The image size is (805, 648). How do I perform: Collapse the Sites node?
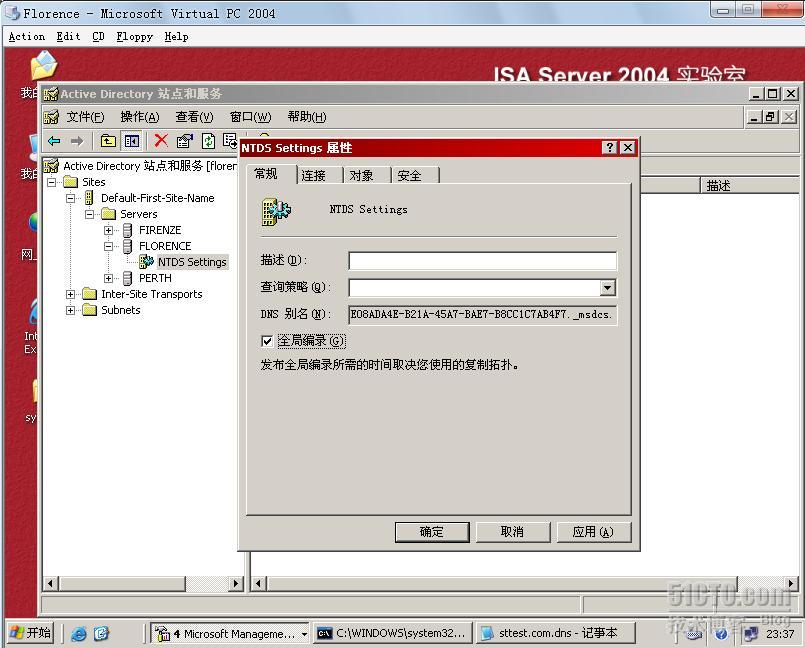pyautogui.click(x=52, y=182)
